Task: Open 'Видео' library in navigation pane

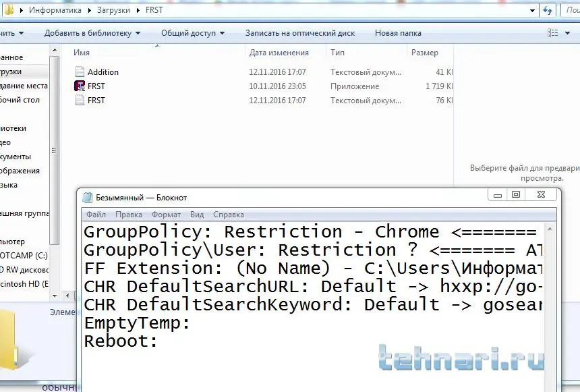Action: [x=5, y=142]
